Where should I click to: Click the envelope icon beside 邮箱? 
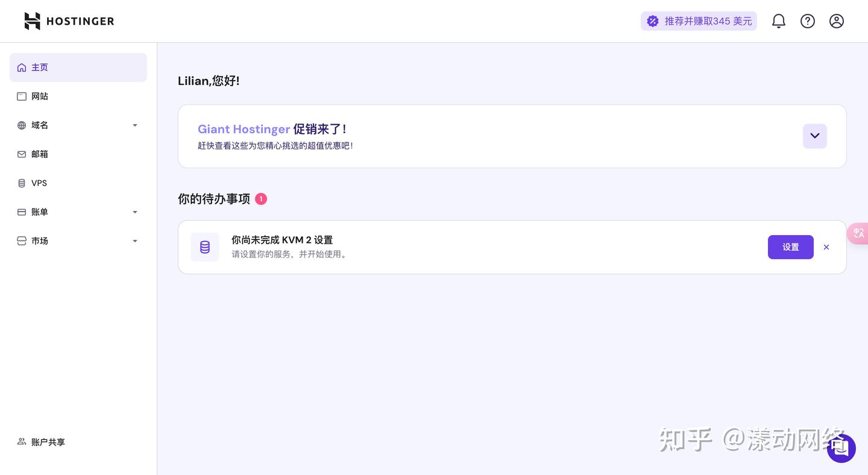tap(22, 154)
